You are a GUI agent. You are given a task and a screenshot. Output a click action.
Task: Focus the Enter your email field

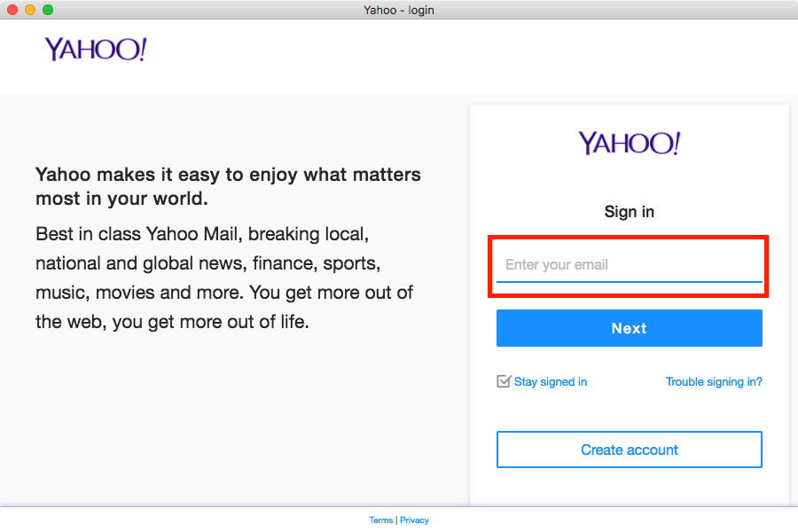[629, 265]
